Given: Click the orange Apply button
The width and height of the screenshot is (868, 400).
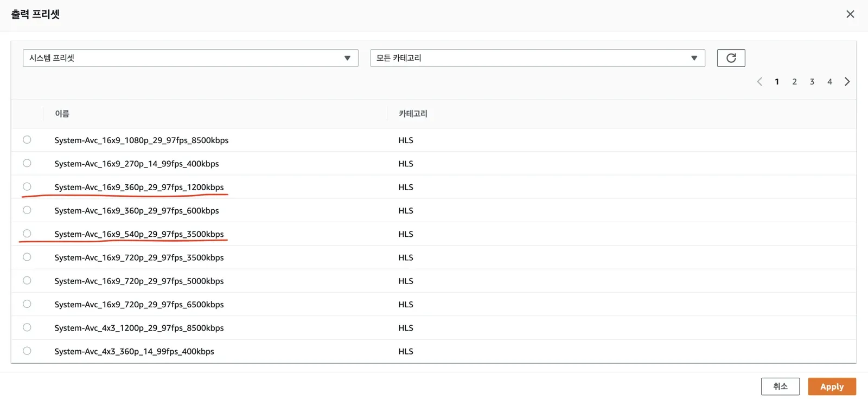Looking at the screenshot, I should click(832, 386).
